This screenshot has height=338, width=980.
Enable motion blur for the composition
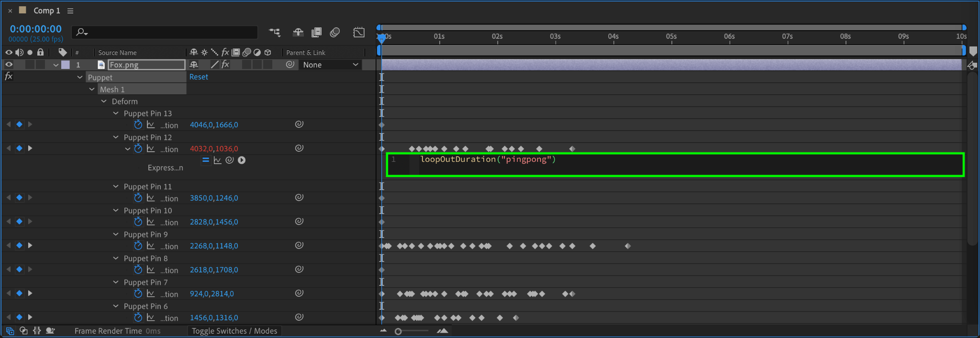[335, 32]
